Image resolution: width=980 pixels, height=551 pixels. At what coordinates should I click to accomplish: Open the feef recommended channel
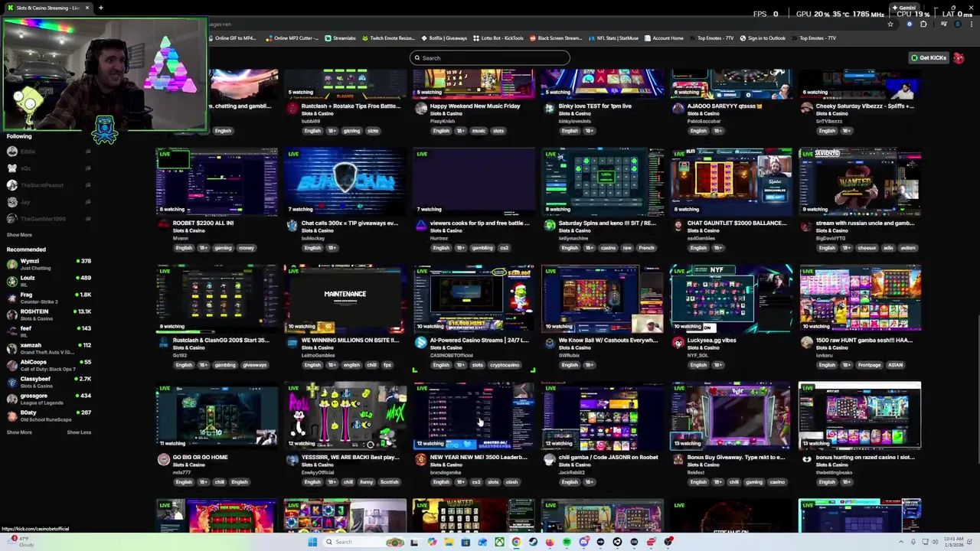click(47, 331)
